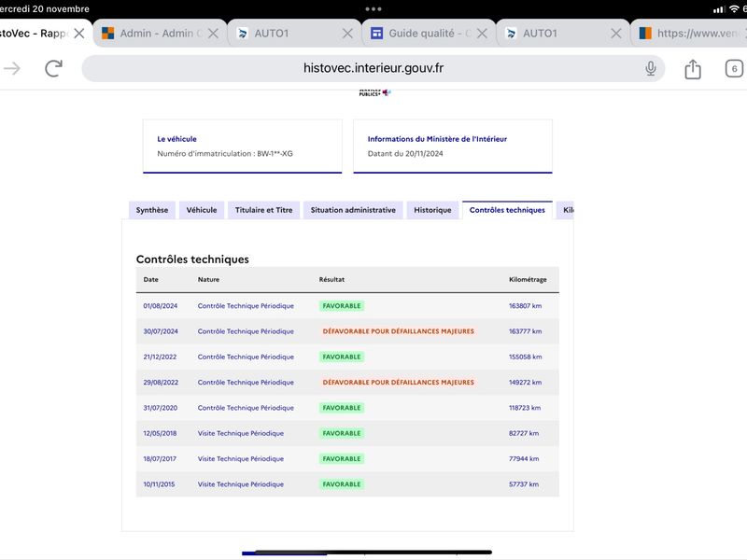Click the Informations du Ministère de l'Intérieur card

(453, 147)
